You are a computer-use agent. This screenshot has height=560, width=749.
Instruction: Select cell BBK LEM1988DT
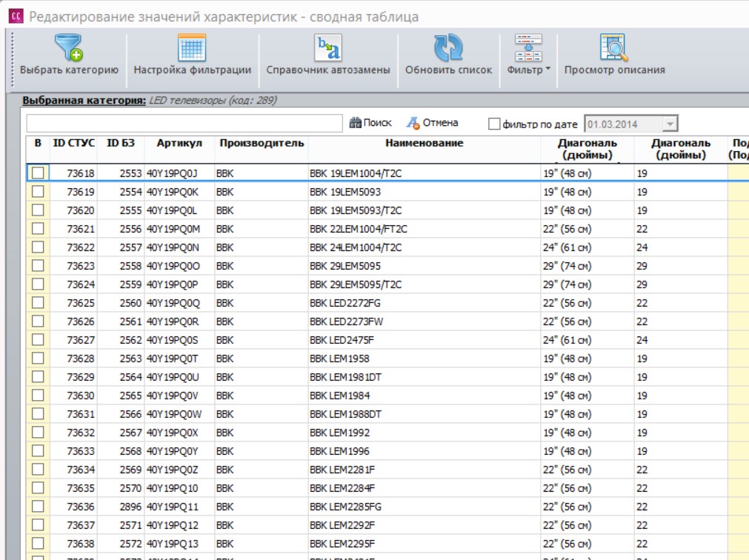(x=425, y=414)
